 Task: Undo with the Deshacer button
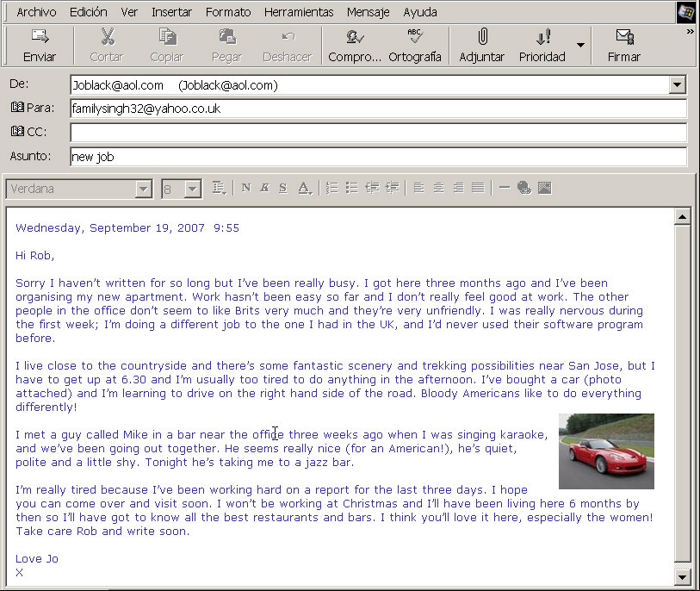tap(288, 45)
